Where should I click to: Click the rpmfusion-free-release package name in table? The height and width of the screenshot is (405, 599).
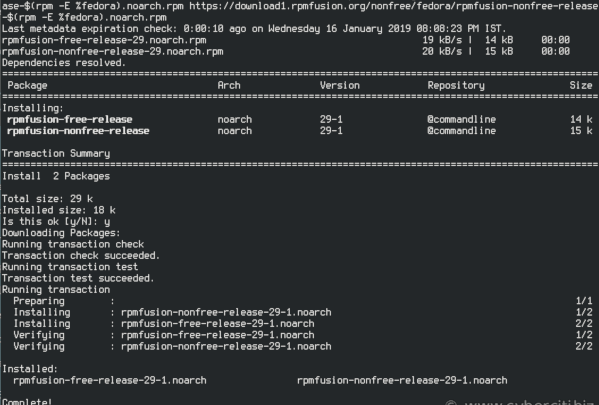click(70, 120)
